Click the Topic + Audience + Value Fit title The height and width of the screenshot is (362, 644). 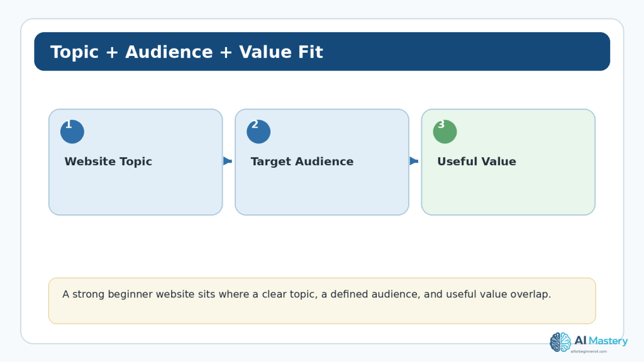[x=186, y=52]
